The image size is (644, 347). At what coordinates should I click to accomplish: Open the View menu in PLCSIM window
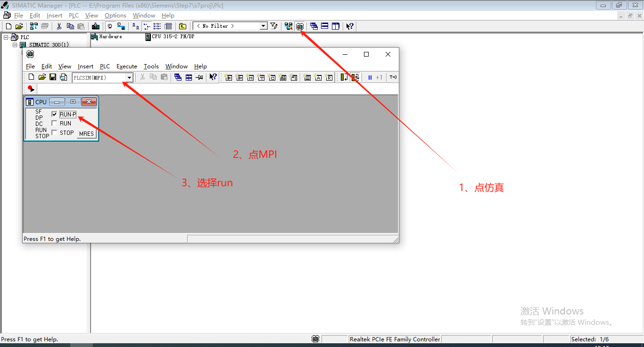coord(65,66)
